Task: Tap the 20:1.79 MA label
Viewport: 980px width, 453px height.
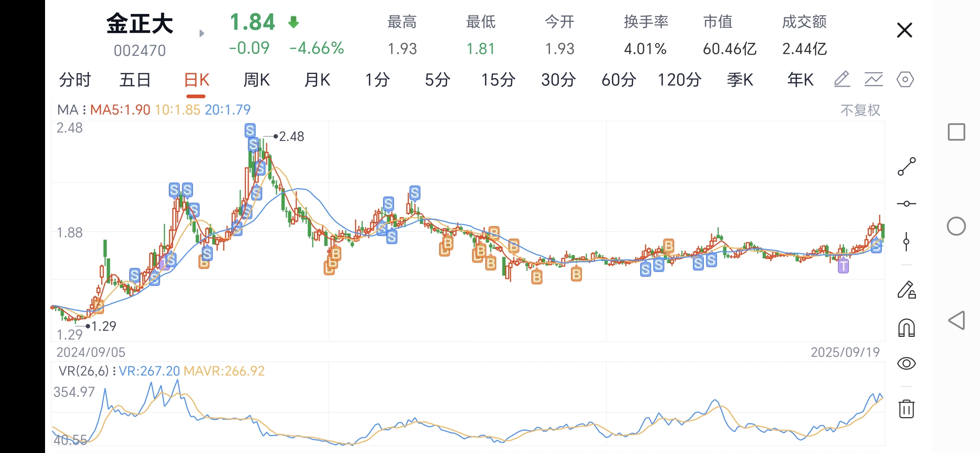Action: [227, 110]
